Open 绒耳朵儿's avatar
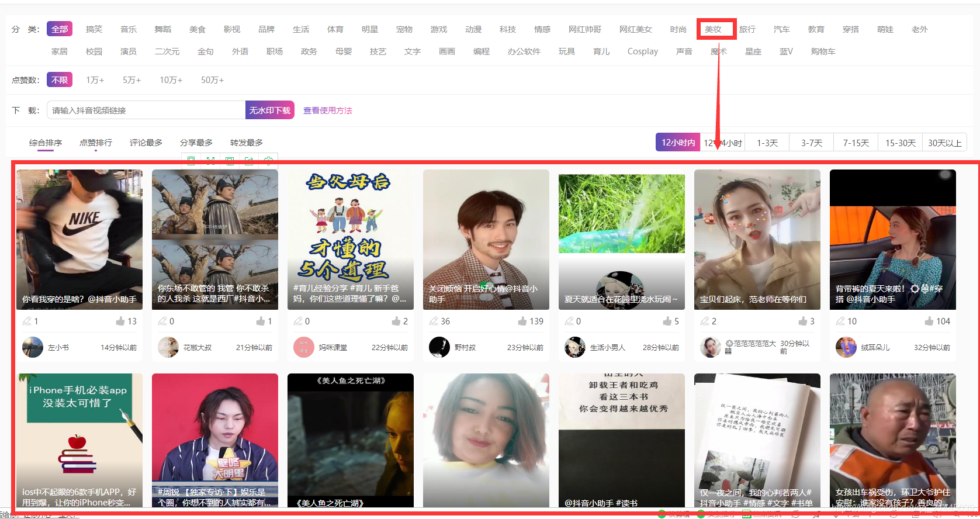This screenshot has height=519, width=980. pyautogui.click(x=846, y=347)
